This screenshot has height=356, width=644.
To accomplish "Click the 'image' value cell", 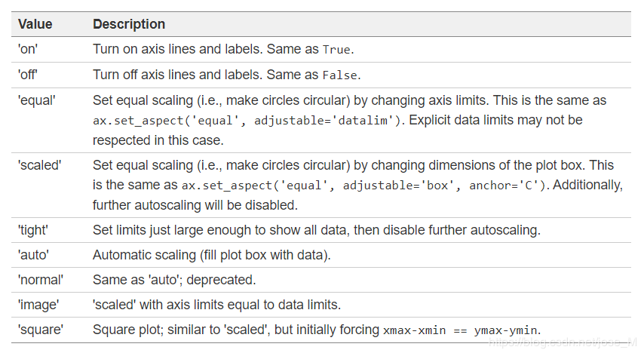I will [36, 305].
